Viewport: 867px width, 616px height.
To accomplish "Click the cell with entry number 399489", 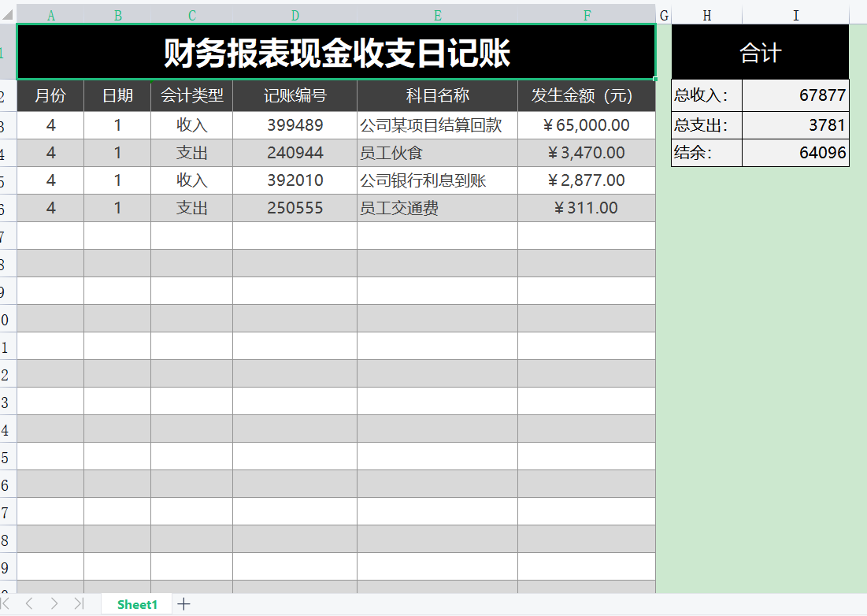I will (295, 124).
